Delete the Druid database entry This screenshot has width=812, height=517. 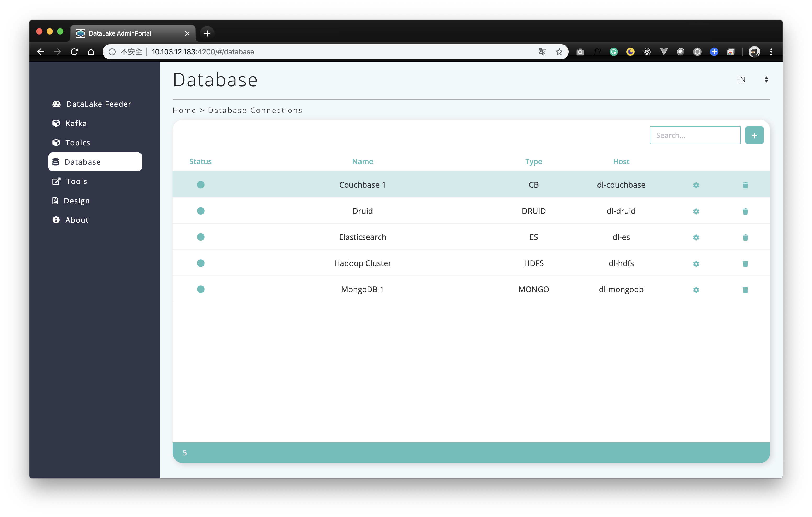coord(745,211)
